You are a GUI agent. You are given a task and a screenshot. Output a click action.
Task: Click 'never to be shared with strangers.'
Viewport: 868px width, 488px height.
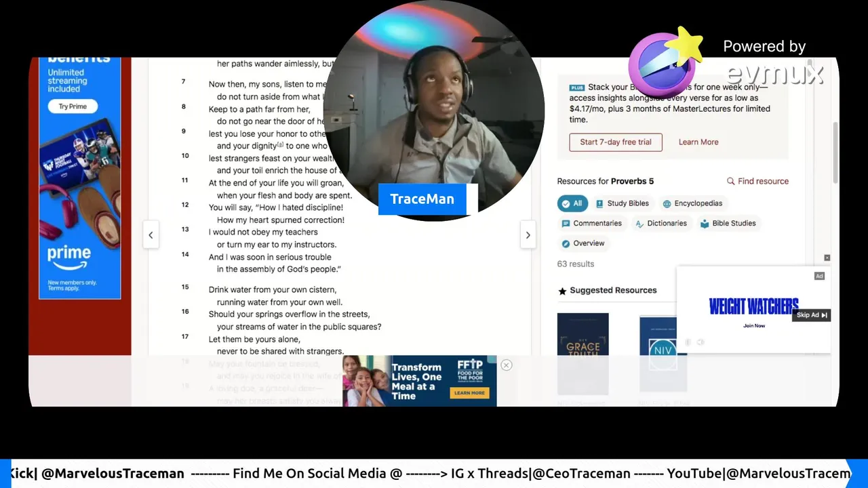[280, 352]
